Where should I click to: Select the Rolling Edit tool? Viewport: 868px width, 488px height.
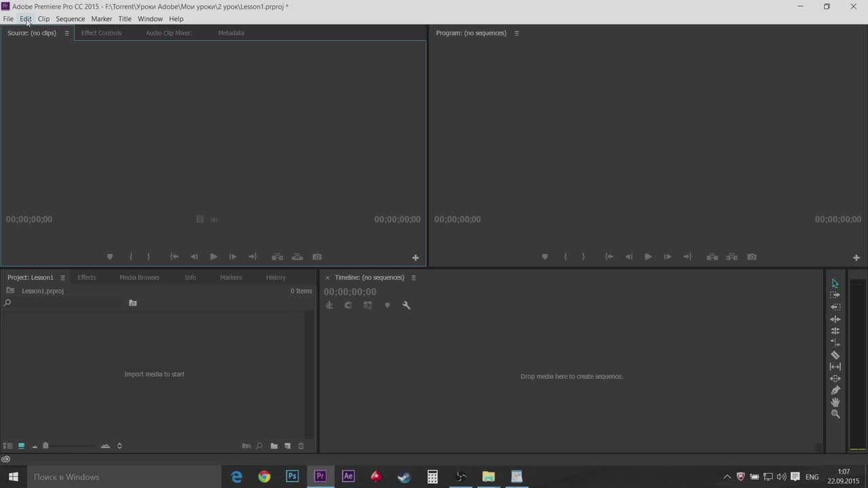[835, 331]
